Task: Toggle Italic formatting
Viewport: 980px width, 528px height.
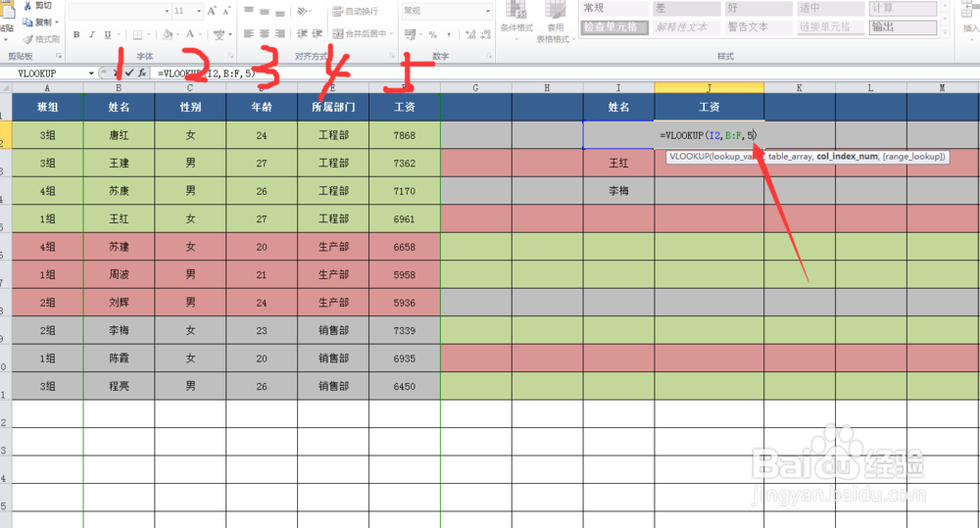Action: [x=92, y=34]
